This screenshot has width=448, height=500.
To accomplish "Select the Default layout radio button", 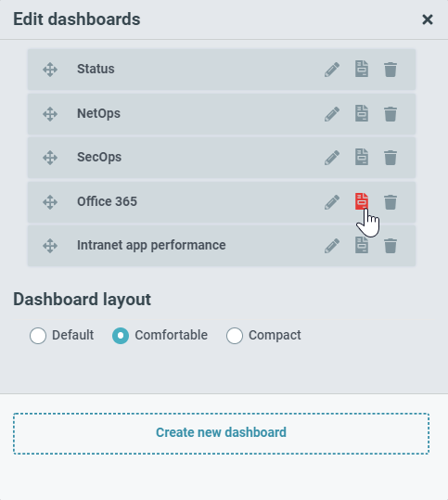I will [x=38, y=336].
